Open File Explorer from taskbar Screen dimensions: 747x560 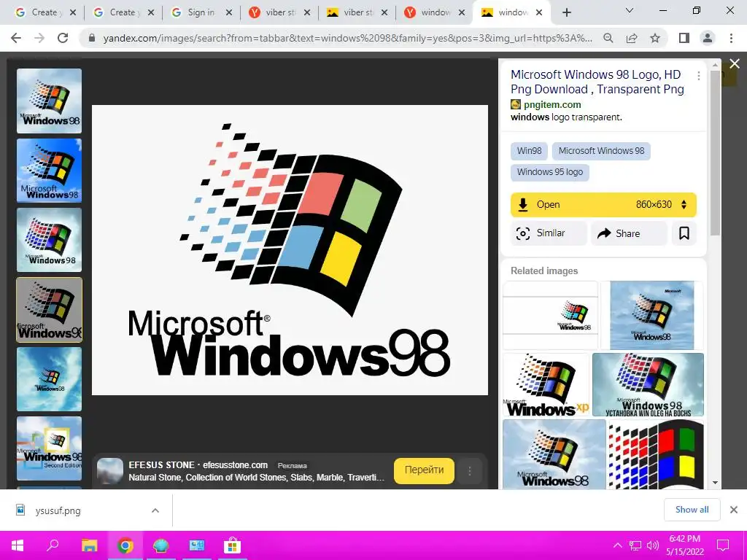(90, 545)
